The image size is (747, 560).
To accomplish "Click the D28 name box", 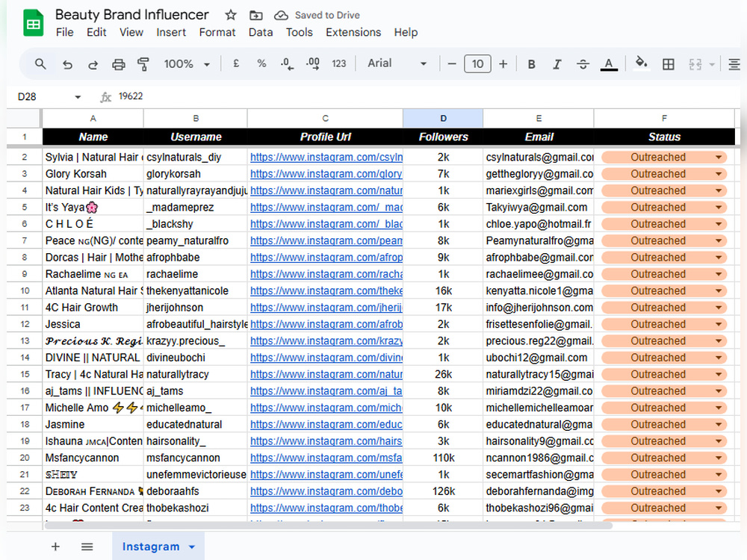I will tap(44, 97).
